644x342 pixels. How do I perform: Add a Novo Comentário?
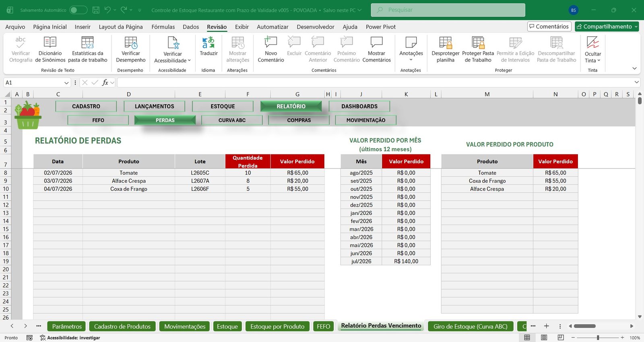point(270,49)
